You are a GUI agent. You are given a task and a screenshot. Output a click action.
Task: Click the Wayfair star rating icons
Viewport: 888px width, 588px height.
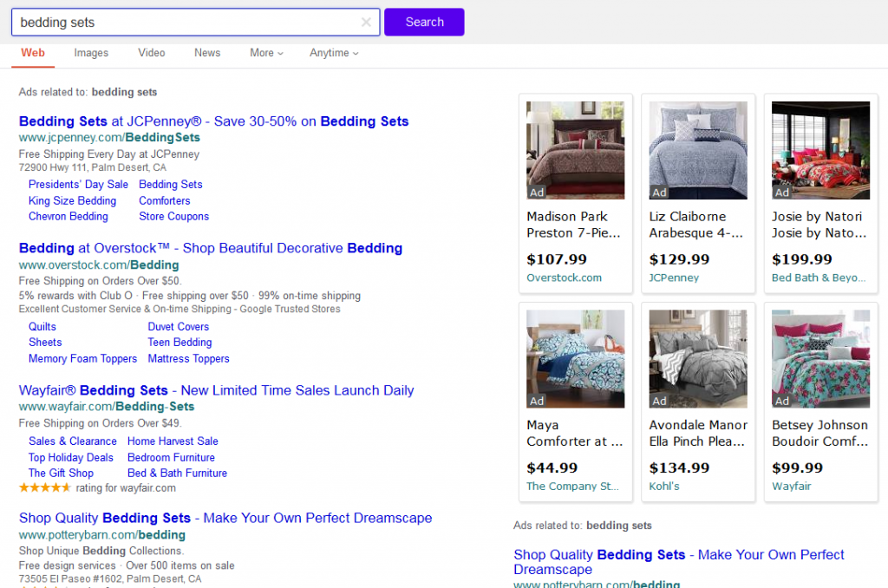tap(44, 488)
